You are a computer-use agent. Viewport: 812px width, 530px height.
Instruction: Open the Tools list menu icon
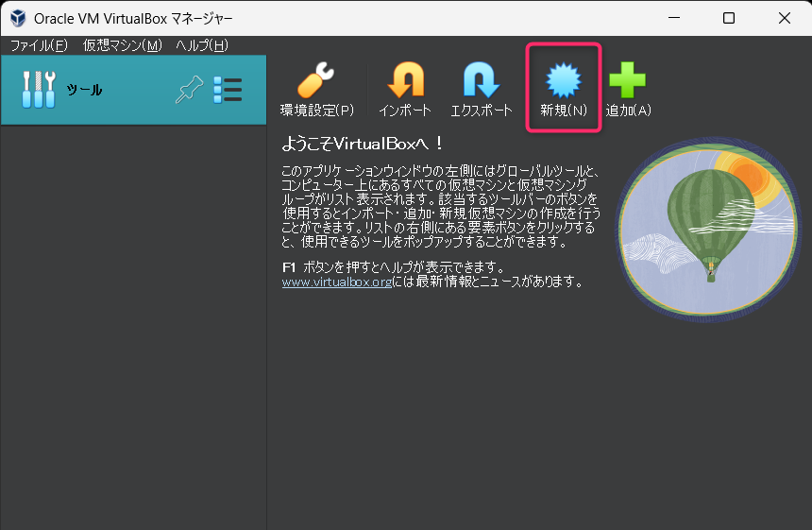click(x=228, y=90)
